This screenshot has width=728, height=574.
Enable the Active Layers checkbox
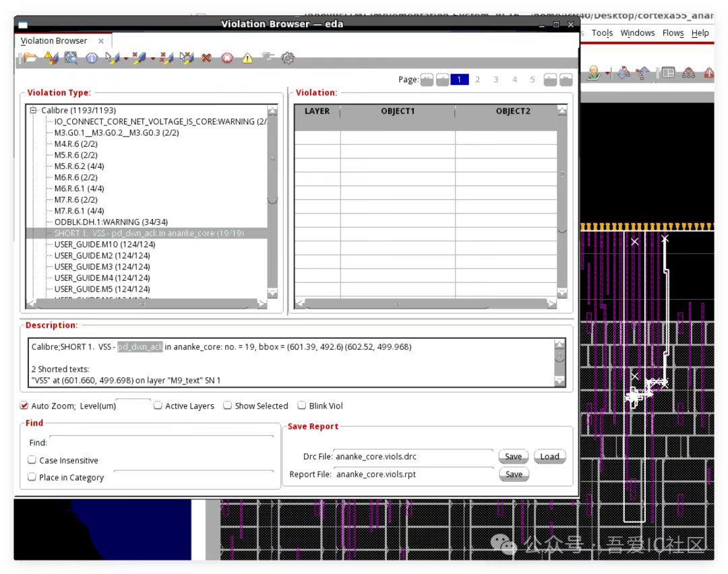pyautogui.click(x=158, y=406)
